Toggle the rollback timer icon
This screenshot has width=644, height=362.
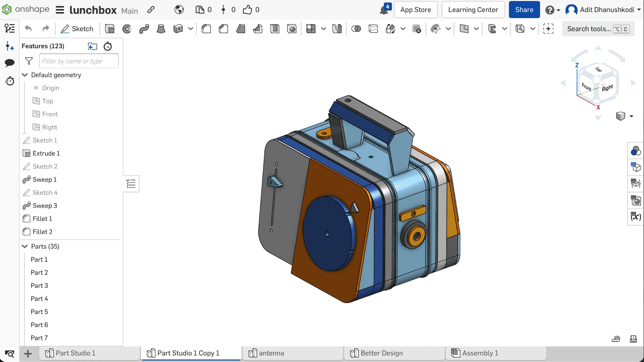click(x=108, y=46)
